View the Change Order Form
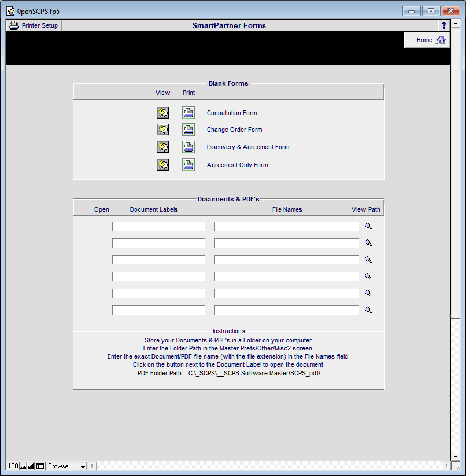 (x=163, y=130)
